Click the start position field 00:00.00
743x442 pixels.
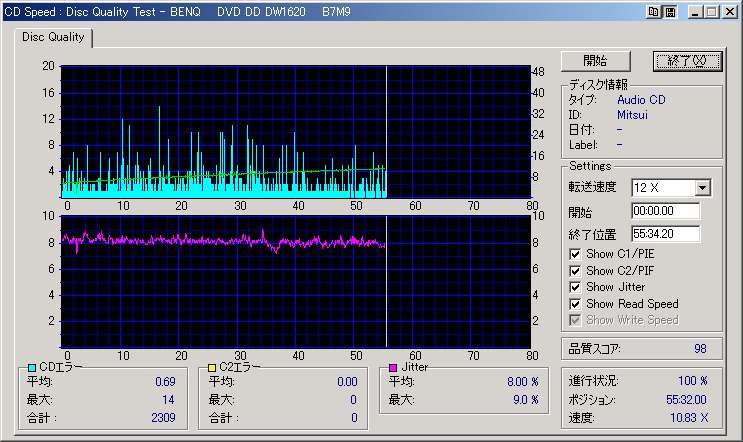[x=665, y=212]
